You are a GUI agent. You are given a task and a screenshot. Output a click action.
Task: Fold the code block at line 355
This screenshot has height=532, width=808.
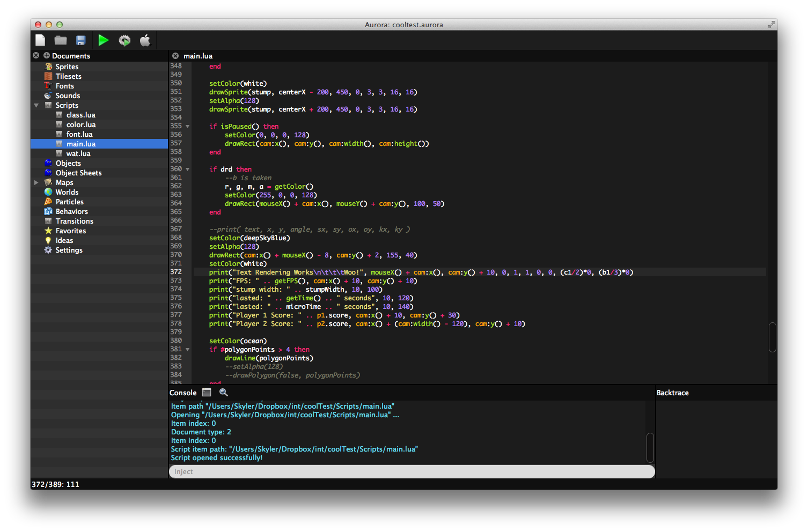188,127
